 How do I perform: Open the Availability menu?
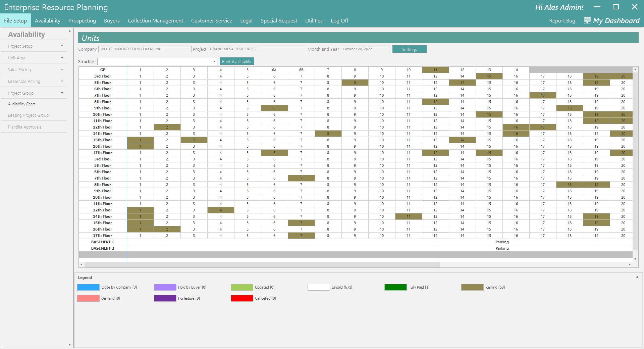click(x=48, y=20)
